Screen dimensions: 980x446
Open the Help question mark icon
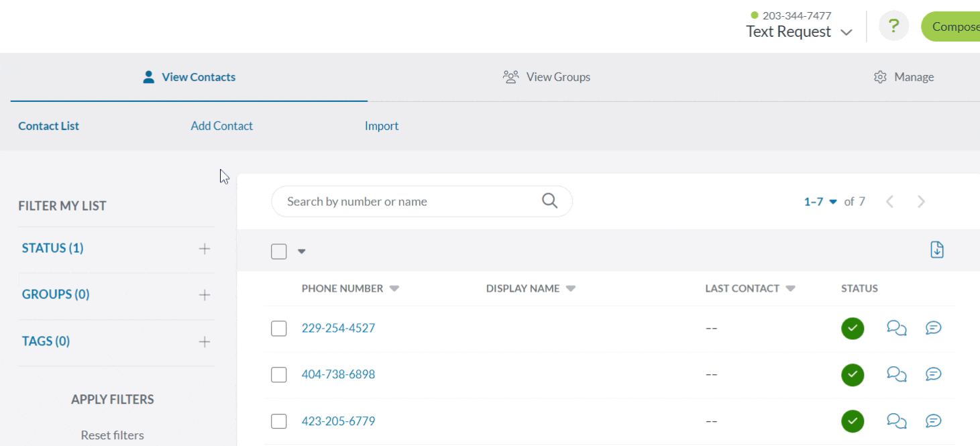(893, 26)
